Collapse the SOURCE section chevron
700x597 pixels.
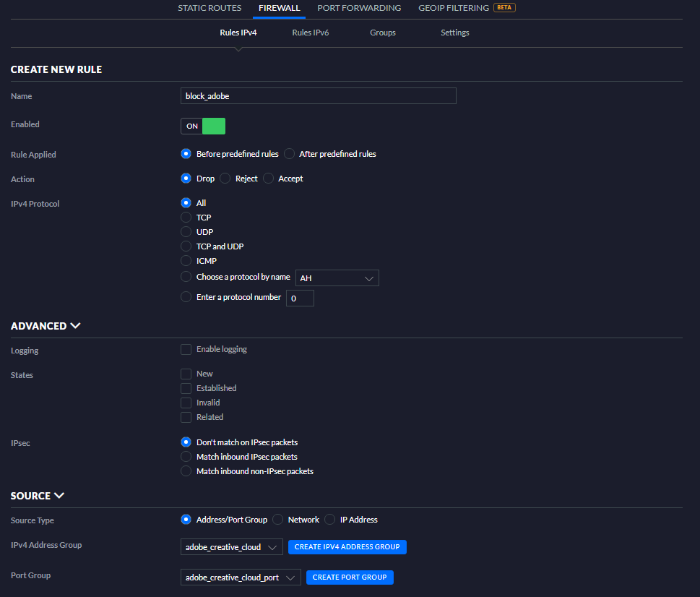point(59,496)
